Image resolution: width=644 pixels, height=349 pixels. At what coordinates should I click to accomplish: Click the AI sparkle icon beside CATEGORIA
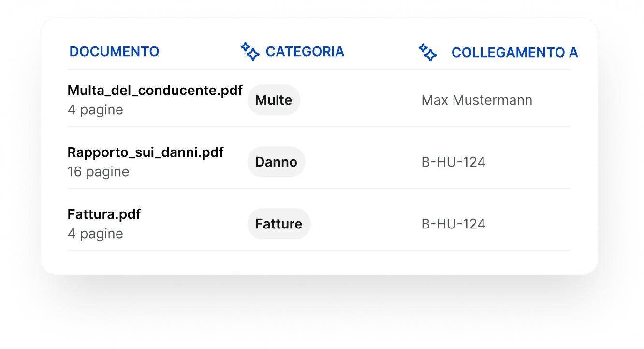pyautogui.click(x=249, y=51)
